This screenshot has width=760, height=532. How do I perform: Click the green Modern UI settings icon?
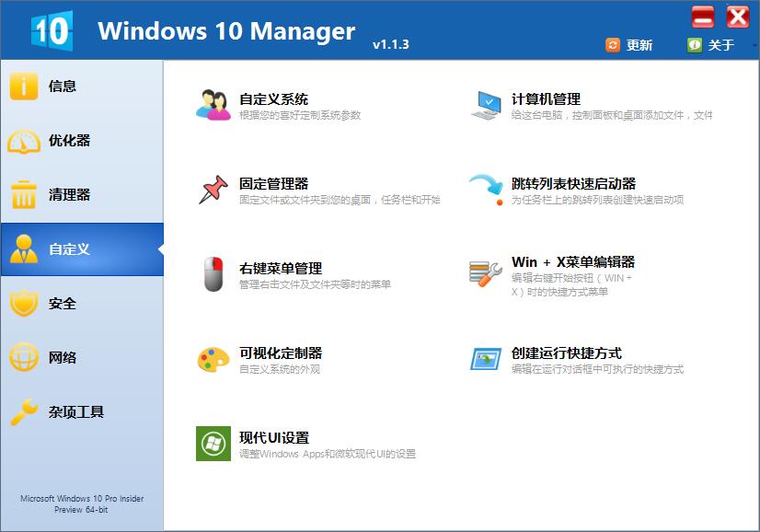coord(213,444)
